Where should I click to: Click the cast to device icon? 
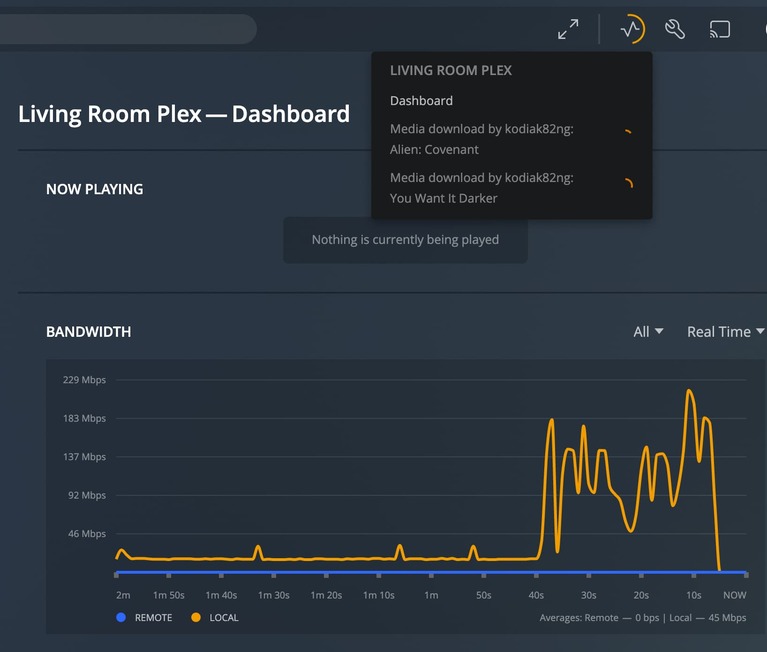720,29
